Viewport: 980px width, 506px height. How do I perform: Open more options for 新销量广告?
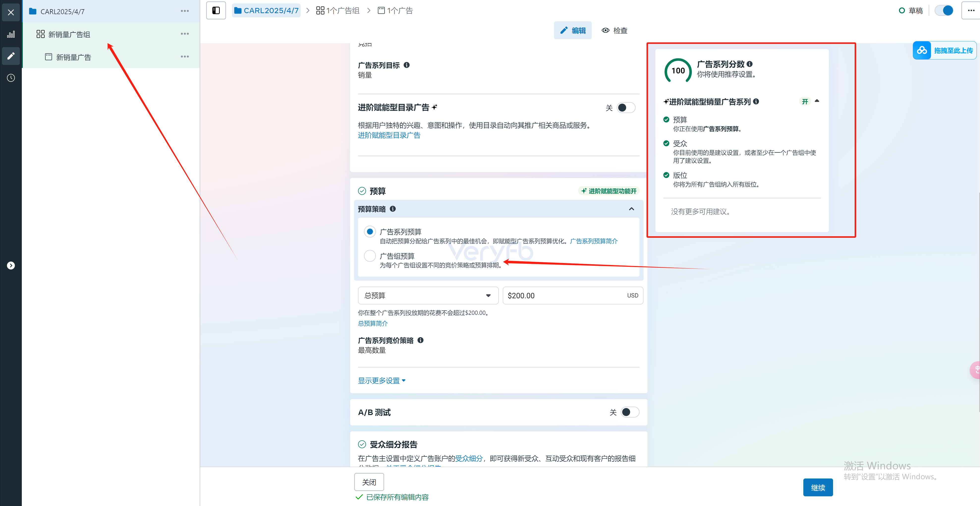[185, 57]
